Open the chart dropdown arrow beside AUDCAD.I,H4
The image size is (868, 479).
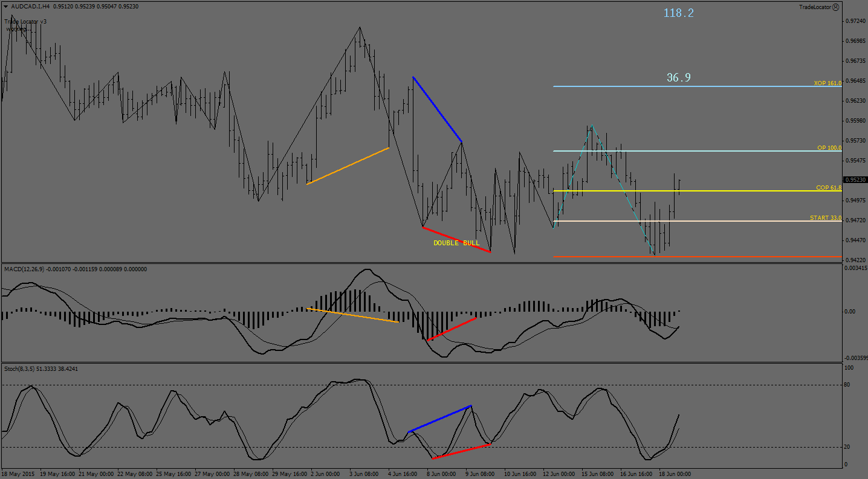[x=5, y=6]
